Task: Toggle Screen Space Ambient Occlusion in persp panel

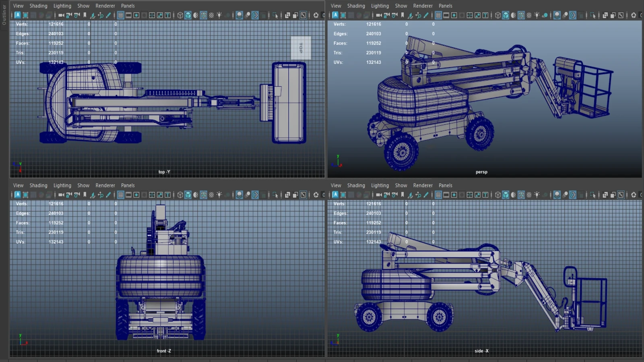Action: [557, 15]
